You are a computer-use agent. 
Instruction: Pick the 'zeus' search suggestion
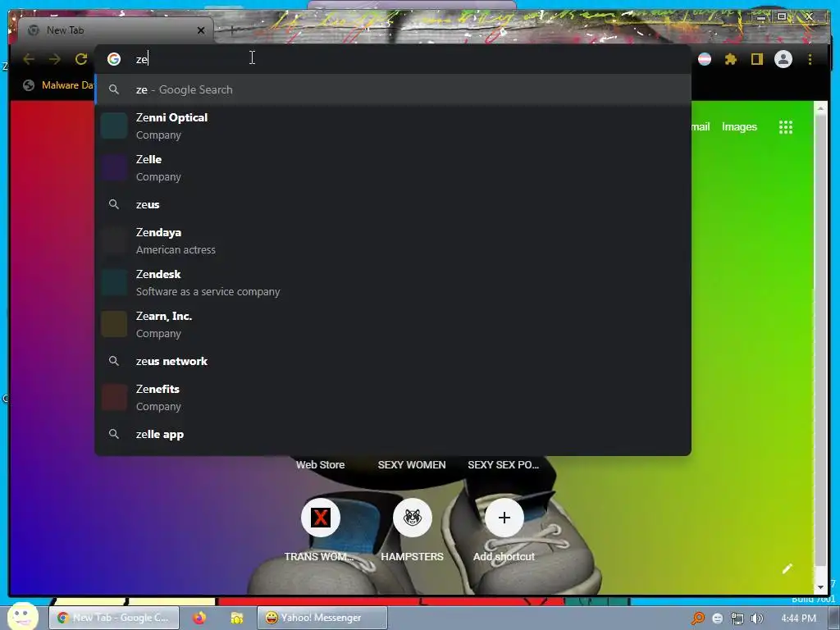point(393,204)
